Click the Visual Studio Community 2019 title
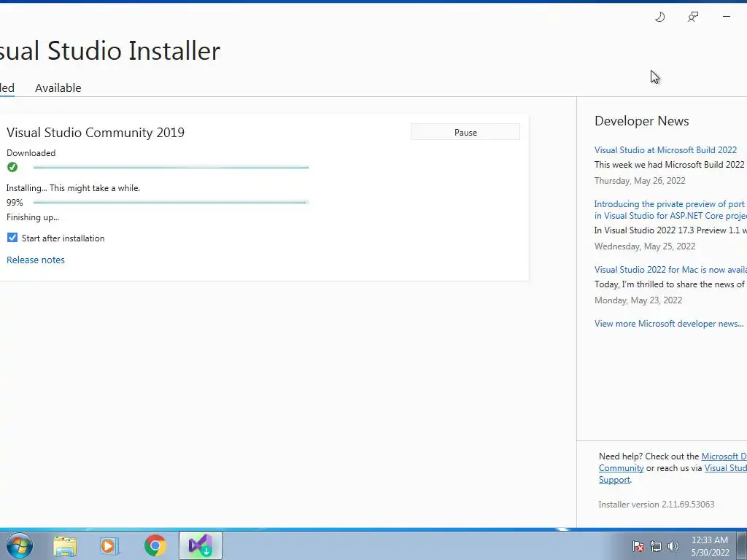 coord(96,133)
